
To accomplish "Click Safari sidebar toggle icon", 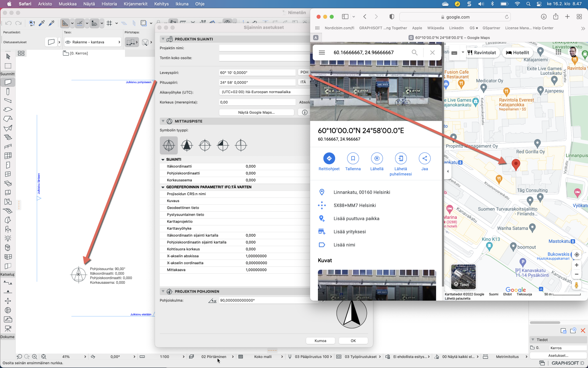I will pyautogui.click(x=345, y=17).
